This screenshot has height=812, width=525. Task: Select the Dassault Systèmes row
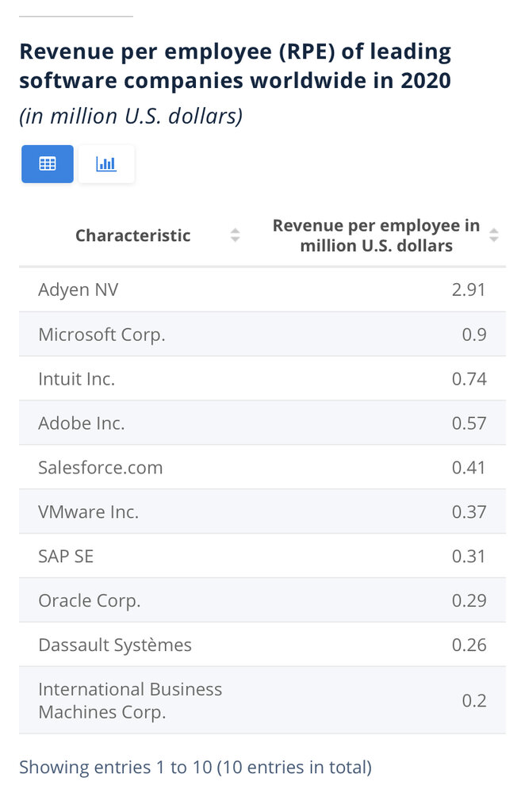262,645
